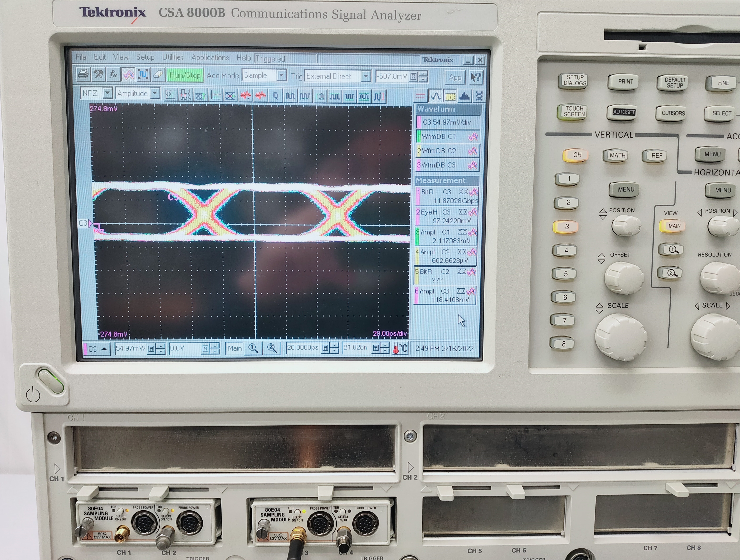The height and width of the screenshot is (560, 740).
Task: Open the Help menu
Action: [x=244, y=58]
